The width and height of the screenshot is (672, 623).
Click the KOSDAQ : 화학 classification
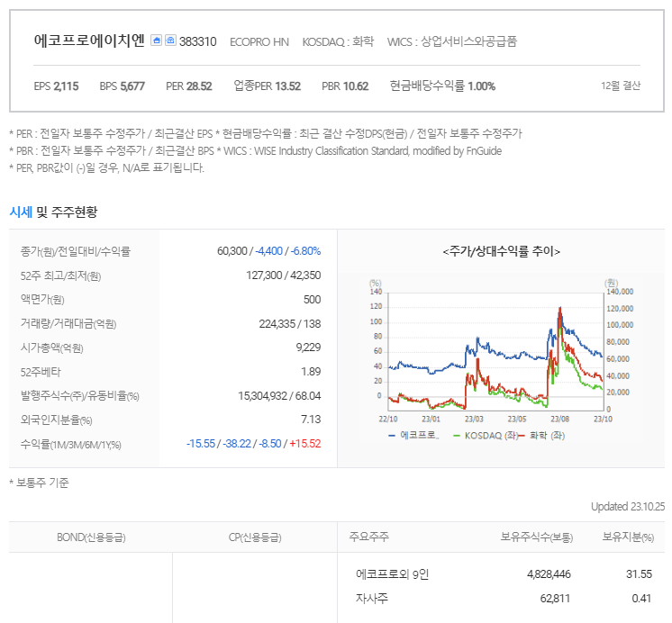click(x=338, y=41)
